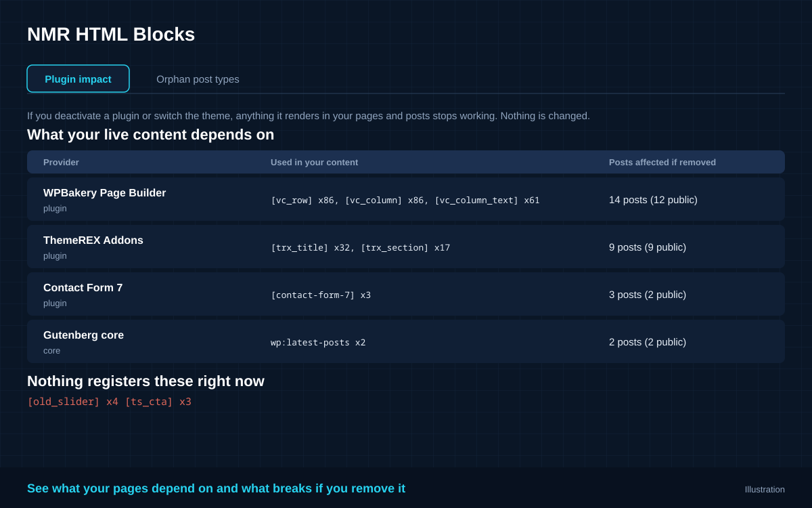Click 'plugin' label under WPBakery Page Builder
This screenshot has height=508, width=812.
click(55, 209)
